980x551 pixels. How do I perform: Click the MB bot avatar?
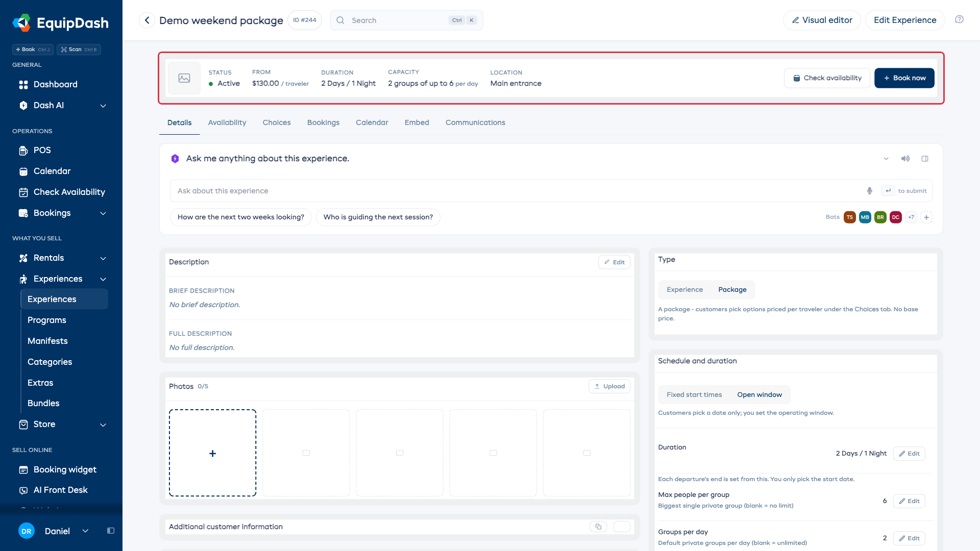click(865, 217)
